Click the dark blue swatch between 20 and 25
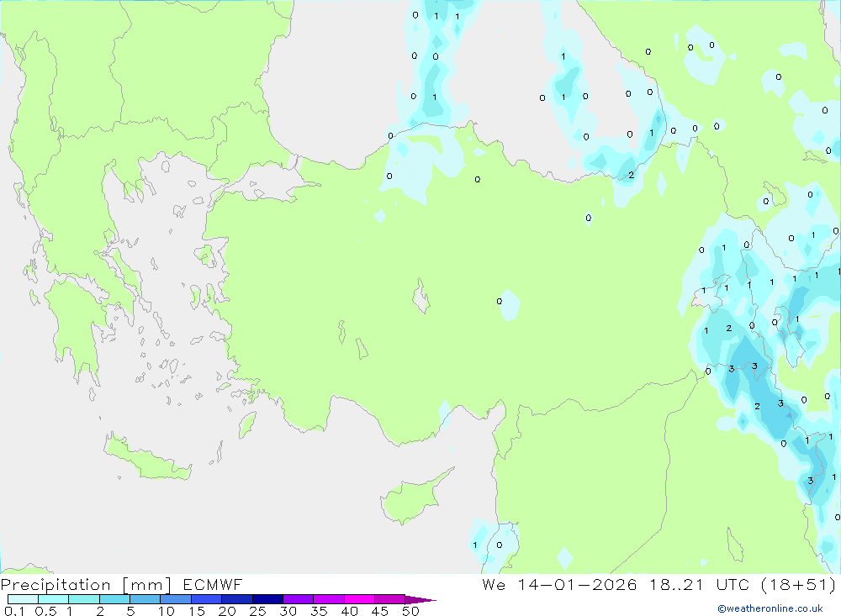 [x=236, y=599]
